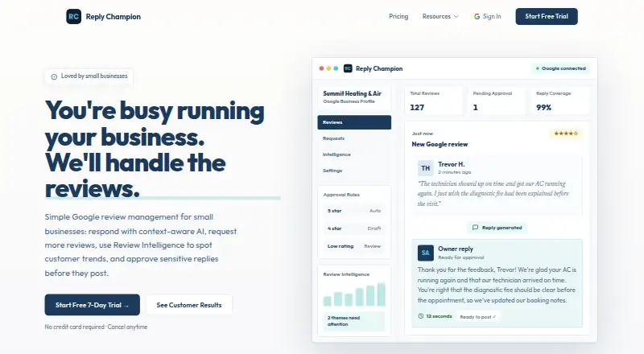This screenshot has height=354, width=644.
Task: Click the teal window dot in mockup
Action: click(336, 68)
